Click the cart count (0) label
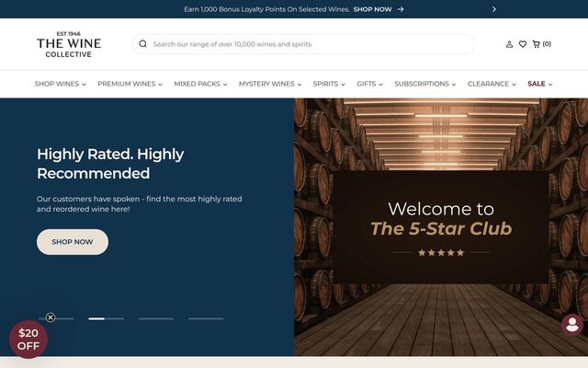Image resolution: width=588 pixels, height=368 pixels. tap(547, 44)
